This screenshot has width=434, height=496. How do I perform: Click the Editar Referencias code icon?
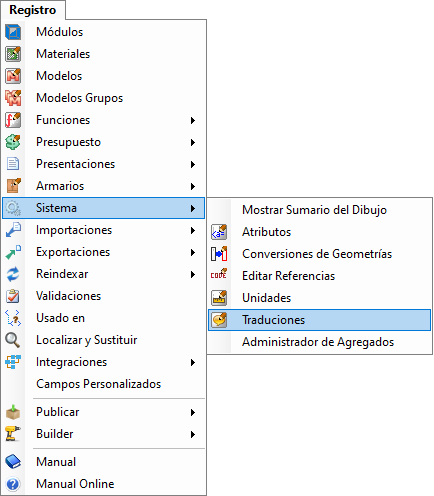coord(219,275)
